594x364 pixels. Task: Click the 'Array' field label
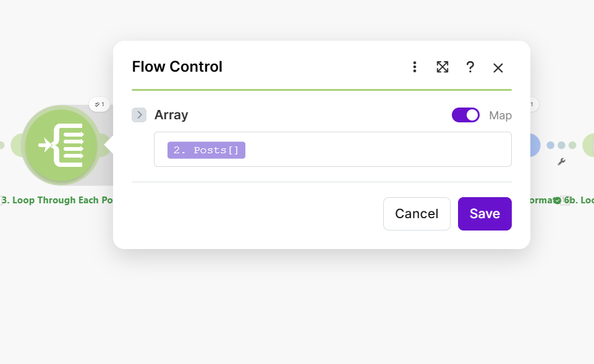tap(171, 115)
